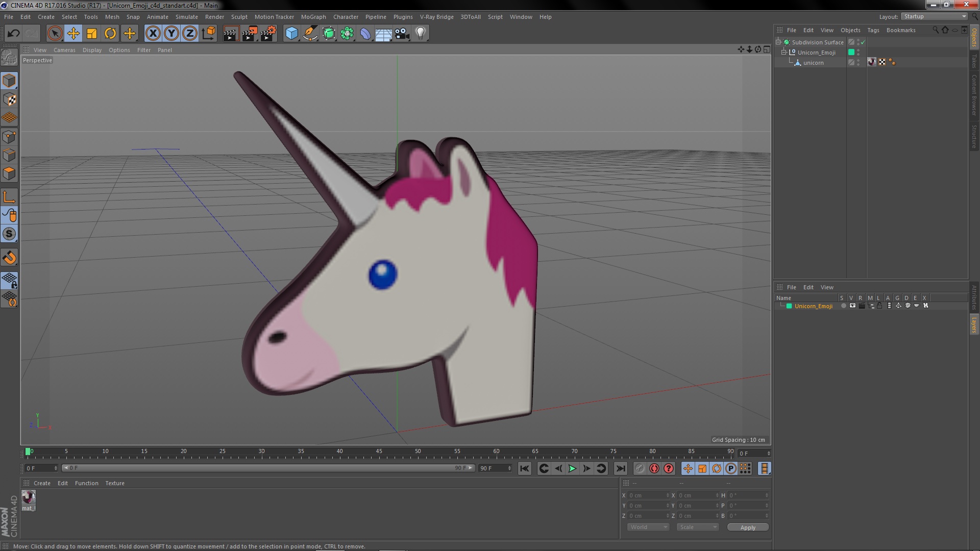980x551 pixels.
Task: Click the unicorn material texture tag
Action: 871,62
